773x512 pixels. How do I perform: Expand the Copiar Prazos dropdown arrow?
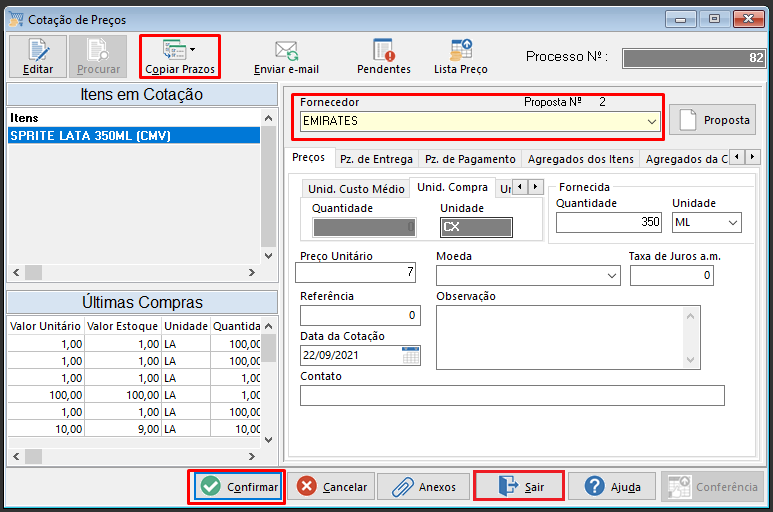(192, 49)
